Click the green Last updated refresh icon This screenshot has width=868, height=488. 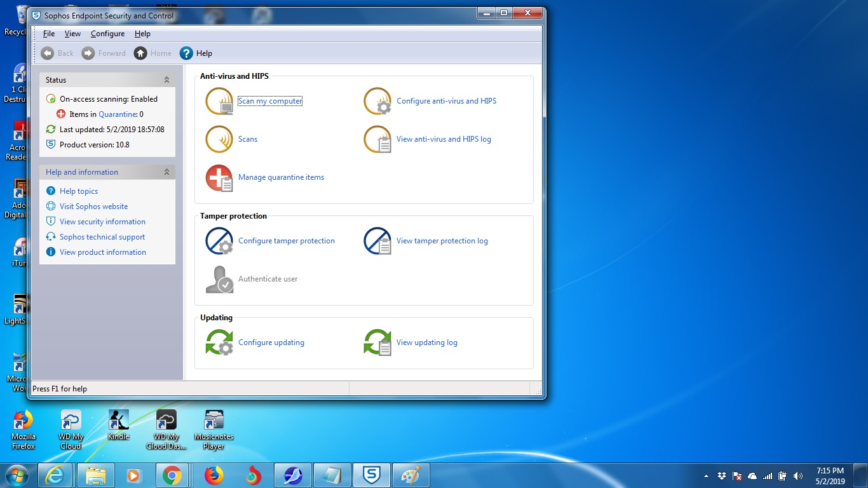tap(51, 130)
